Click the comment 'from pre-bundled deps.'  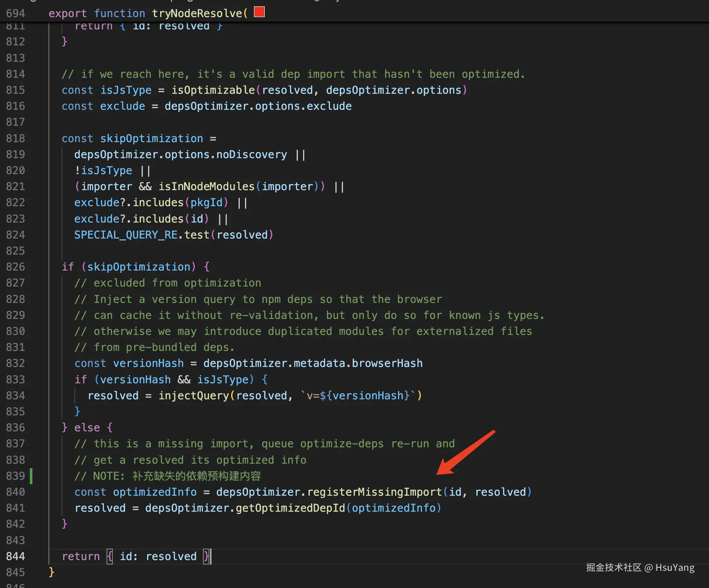click(x=155, y=347)
